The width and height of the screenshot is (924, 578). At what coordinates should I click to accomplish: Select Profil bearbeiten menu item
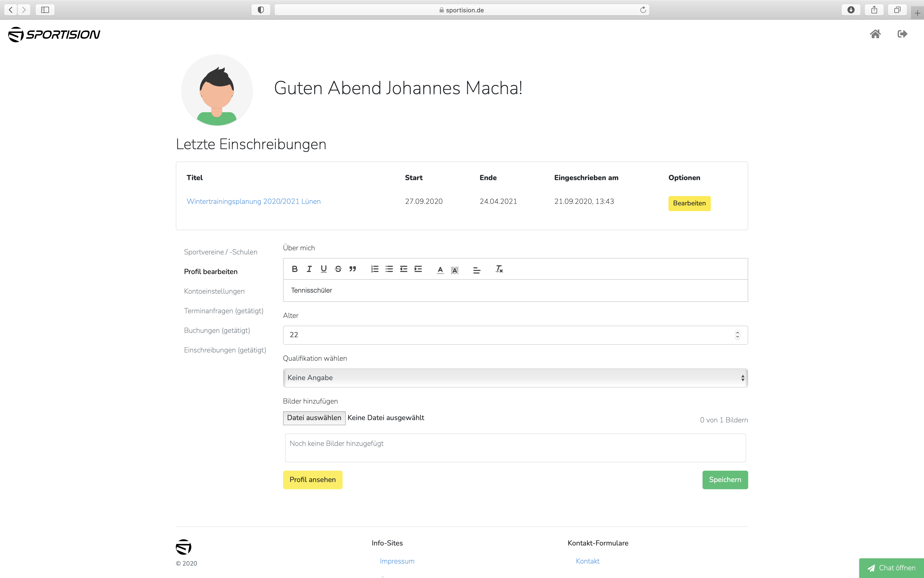[210, 271]
